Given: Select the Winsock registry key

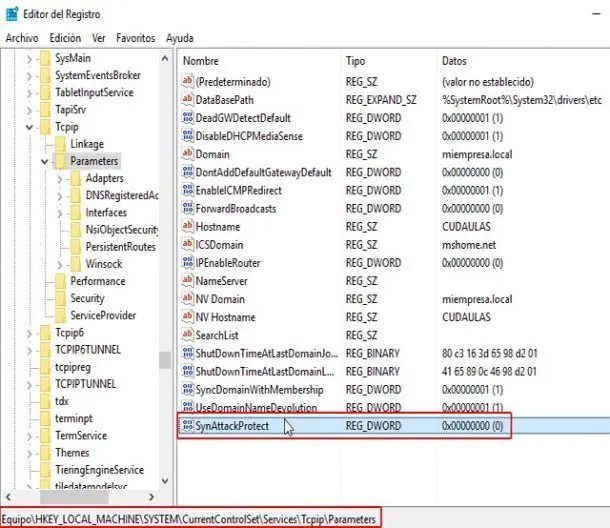Looking at the screenshot, I should tap(104, 264).
